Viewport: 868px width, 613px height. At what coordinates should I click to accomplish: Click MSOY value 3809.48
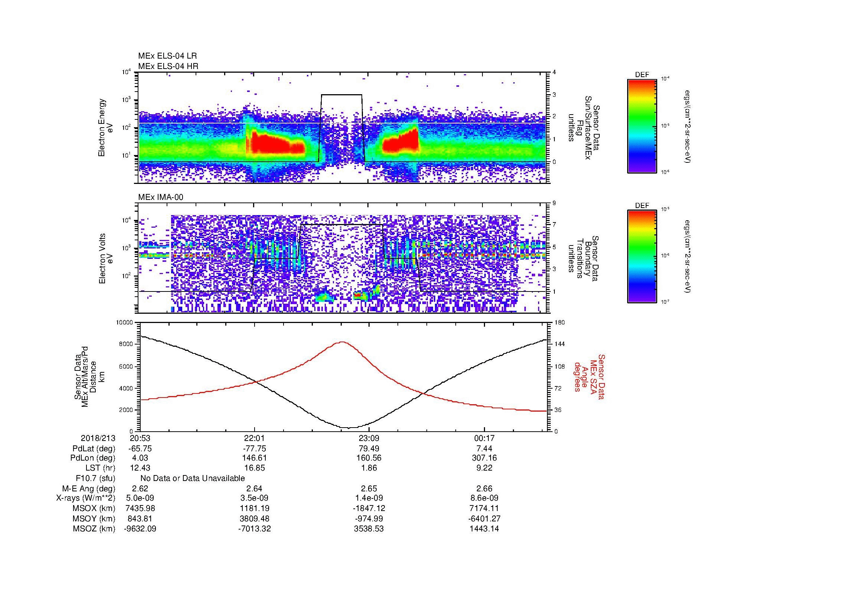tap(255, 518)
